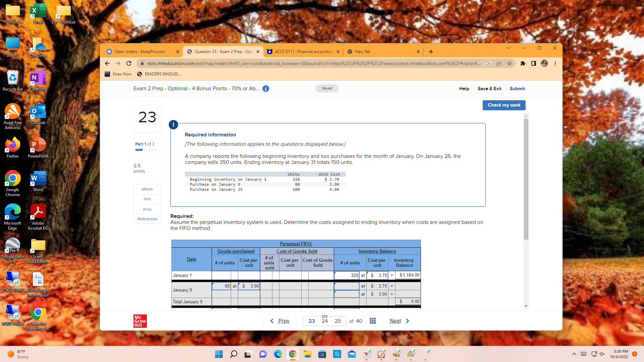Open the eBook link in sidebar
644x362 pixels.
pyautogui.click(x=147, y=189)
